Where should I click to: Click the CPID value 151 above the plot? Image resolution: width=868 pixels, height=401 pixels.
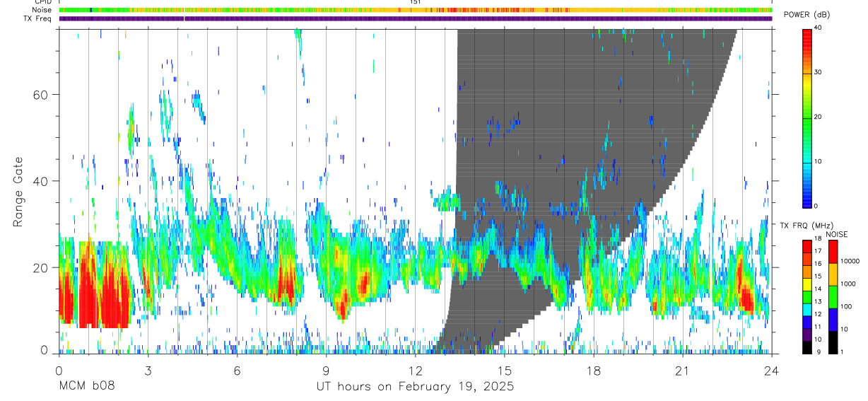click(x=415, y=2)
